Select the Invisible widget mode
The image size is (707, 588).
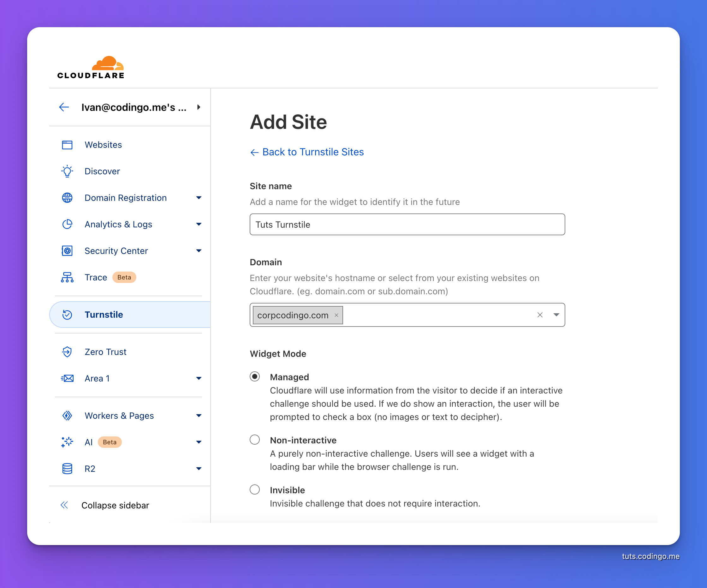255,489
